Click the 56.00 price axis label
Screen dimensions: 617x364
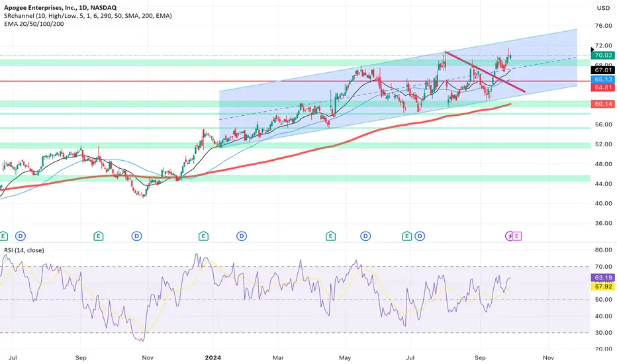603,124
